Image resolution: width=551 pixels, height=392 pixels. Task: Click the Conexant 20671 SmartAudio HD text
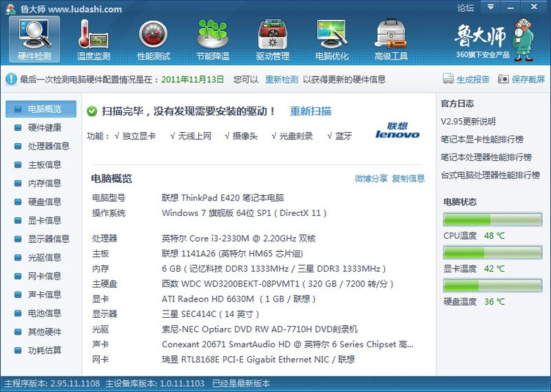[287, 344]
